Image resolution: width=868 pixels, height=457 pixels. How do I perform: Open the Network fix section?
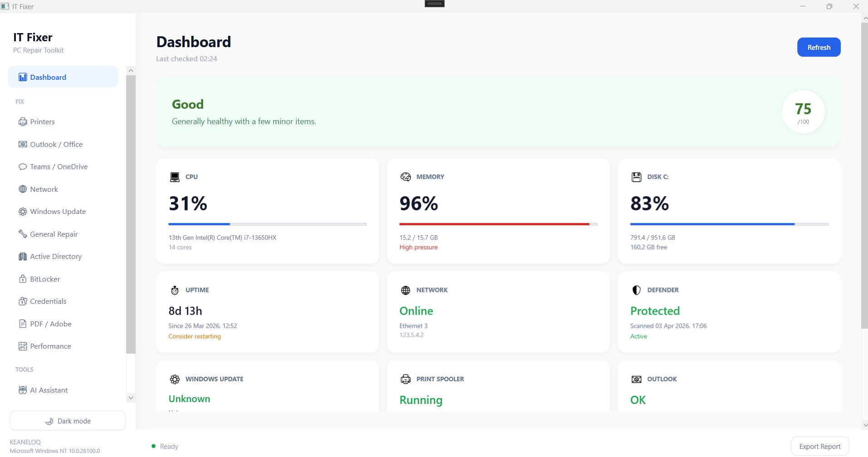63,189
